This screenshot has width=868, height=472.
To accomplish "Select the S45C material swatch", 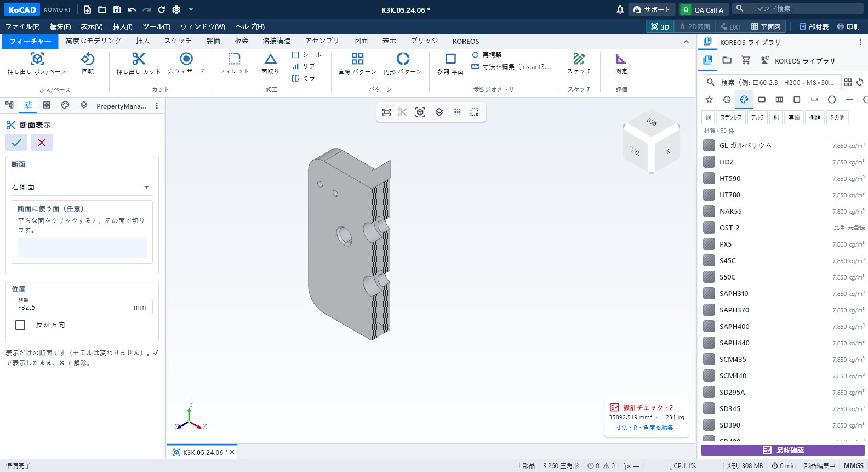I will (x=709, y=260).
